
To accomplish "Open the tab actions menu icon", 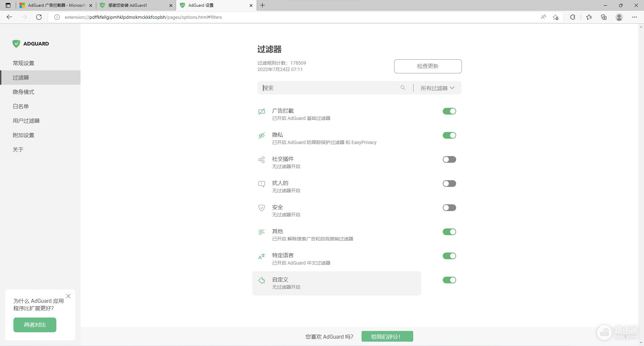I will [x=8, y=5].
